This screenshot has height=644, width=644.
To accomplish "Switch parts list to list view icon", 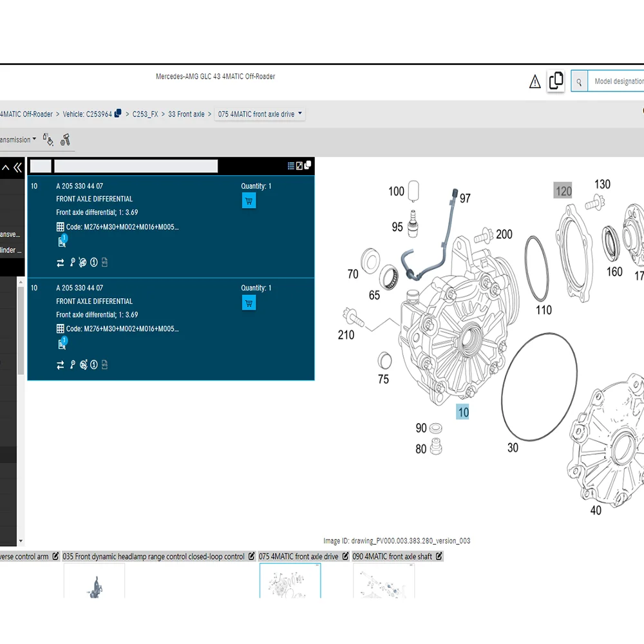I will click(291, 166).
